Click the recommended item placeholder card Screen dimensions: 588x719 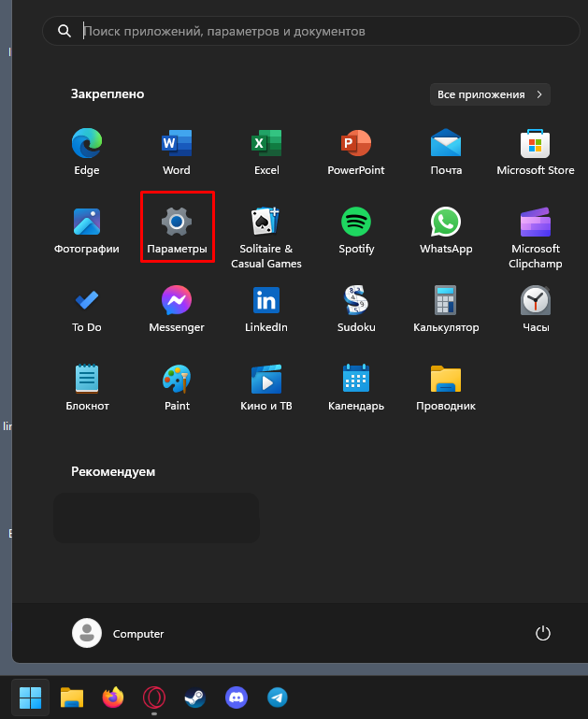click(156, 518)
